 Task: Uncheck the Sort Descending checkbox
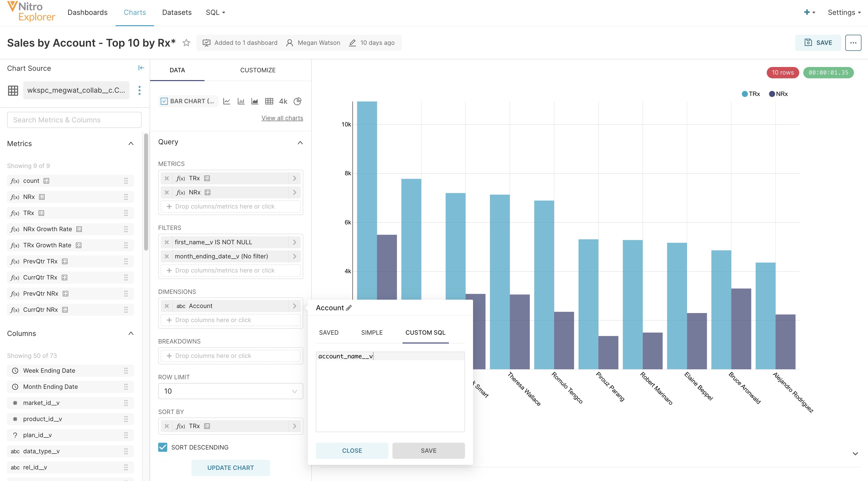click(163, 447)
